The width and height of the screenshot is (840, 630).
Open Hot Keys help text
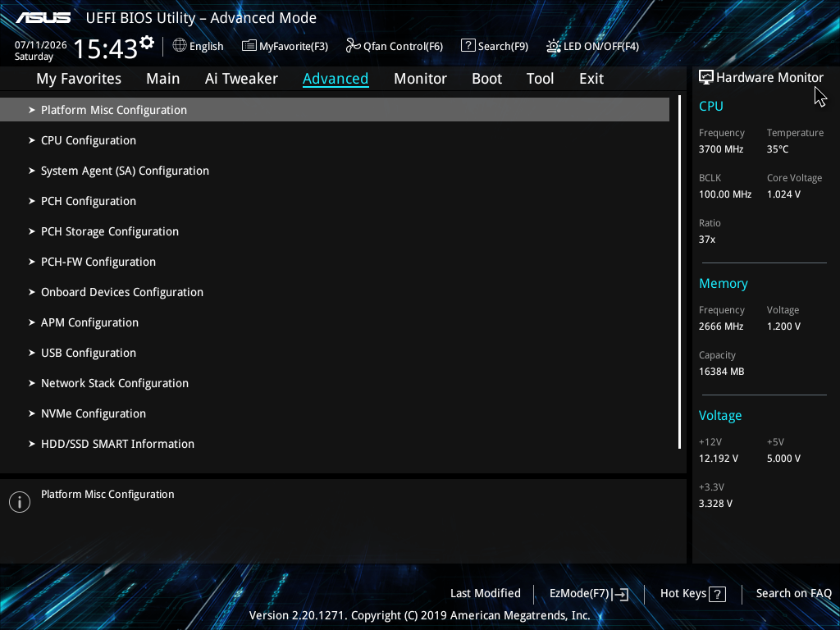pos(683,593)
